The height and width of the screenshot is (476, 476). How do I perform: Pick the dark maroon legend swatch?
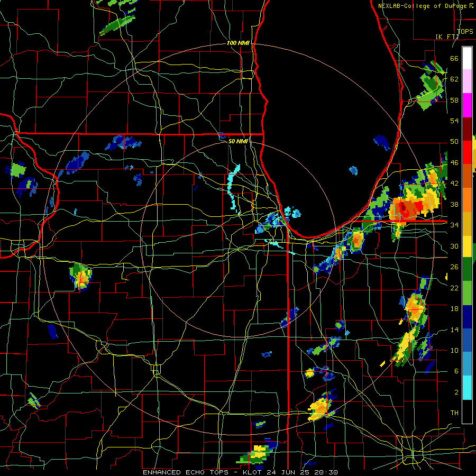[x=467, y=129]
